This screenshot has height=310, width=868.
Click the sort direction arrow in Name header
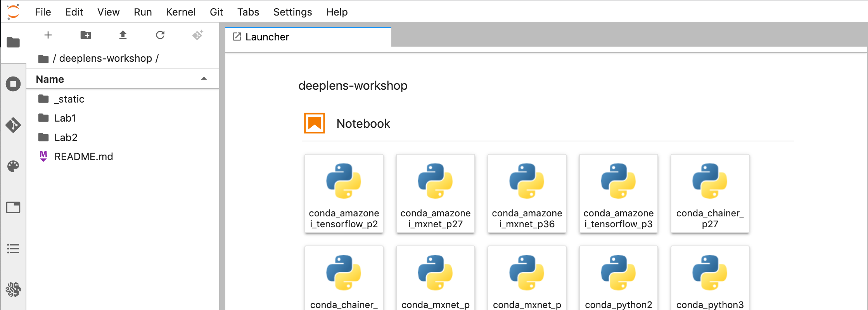click(204, 79)
